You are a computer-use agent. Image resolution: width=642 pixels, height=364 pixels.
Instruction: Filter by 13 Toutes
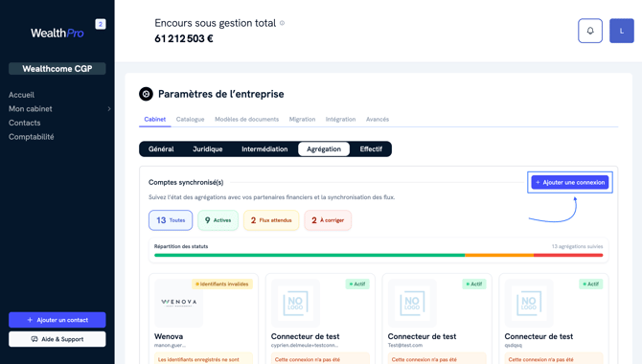(x=171, y=220)
